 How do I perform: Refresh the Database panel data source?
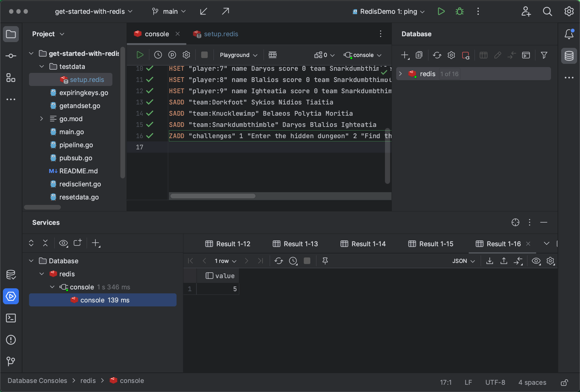[437, 55]
